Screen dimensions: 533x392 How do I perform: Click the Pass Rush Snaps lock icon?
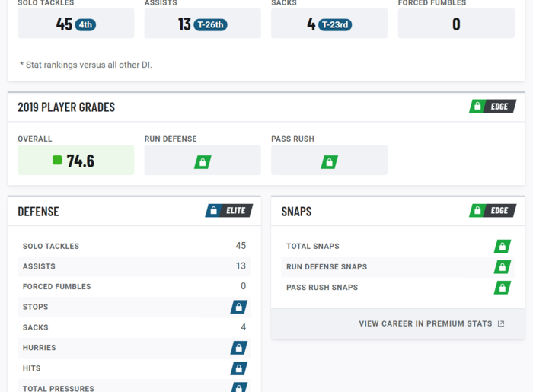[503, 288]
